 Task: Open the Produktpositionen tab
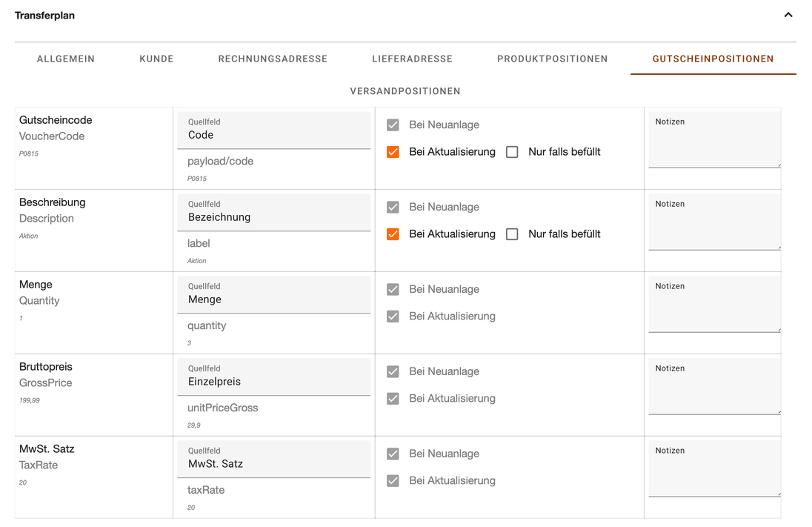click(x=553, y=59)
